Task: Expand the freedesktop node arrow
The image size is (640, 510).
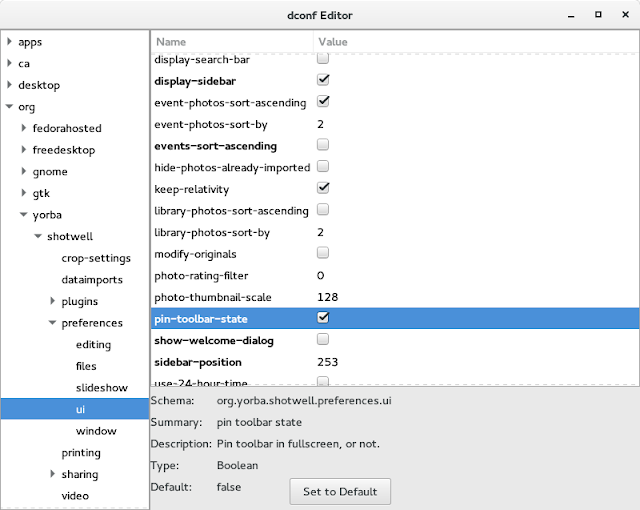Action: [x=24, y=149]
